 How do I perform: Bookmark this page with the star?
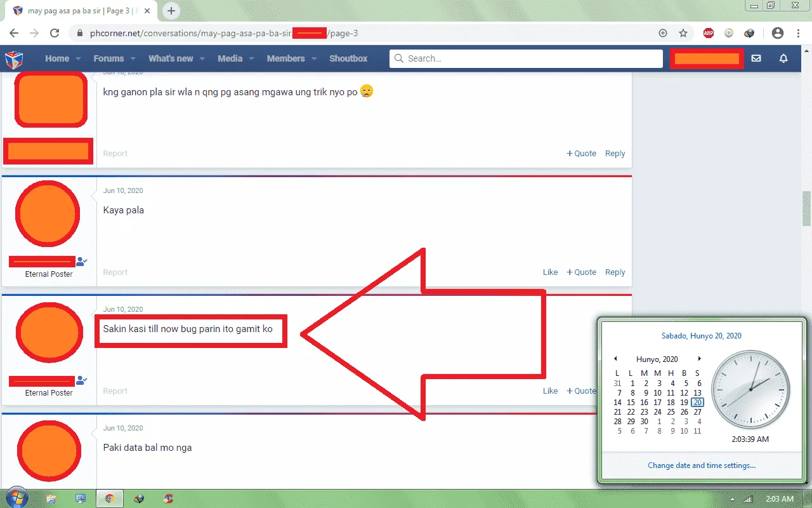coord(683,33)
